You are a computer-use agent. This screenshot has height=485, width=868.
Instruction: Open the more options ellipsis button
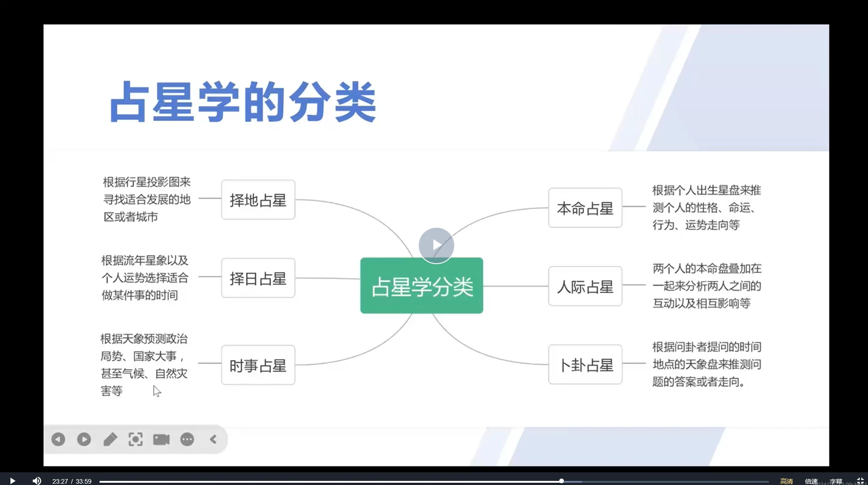187,439
